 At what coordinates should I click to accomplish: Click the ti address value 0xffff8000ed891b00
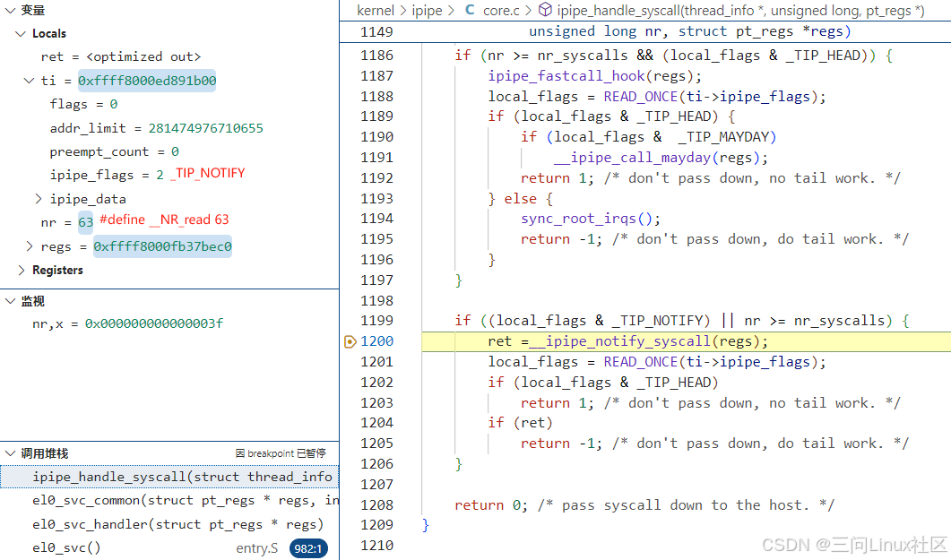tap(147, 81)
